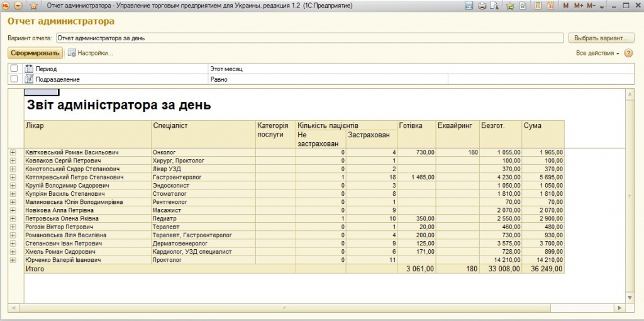
Task: Click the total sum 36 249,00
Action: 543,269
